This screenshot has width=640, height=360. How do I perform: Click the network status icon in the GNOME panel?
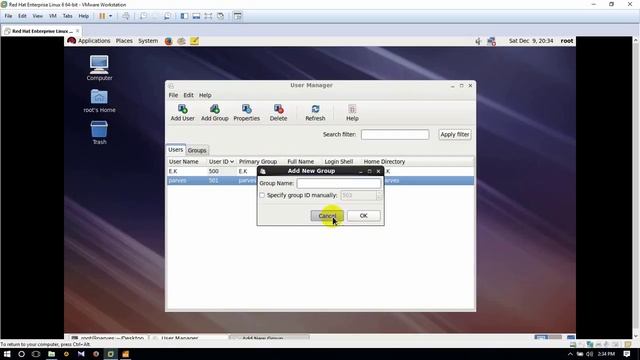(x=491, y=41)
